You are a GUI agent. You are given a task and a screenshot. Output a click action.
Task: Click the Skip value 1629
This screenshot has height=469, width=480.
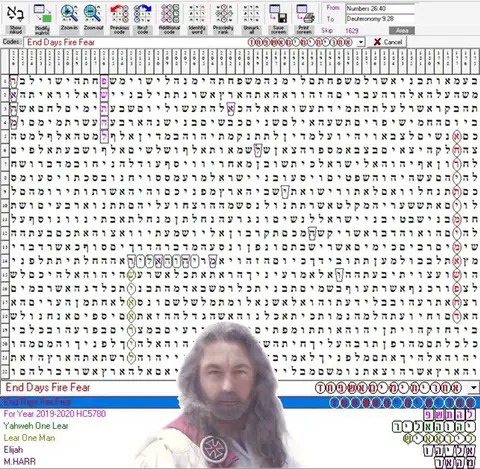coord(352,31)
